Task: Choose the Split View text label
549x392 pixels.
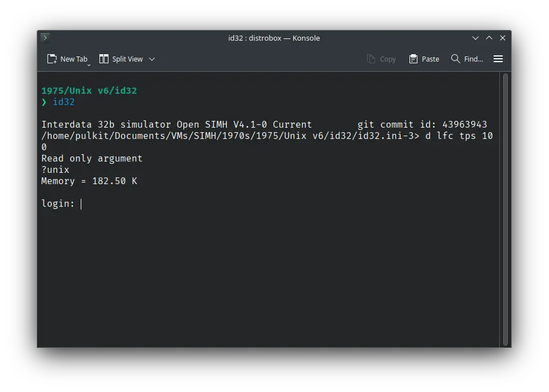Action: click(x=128, y=59)
